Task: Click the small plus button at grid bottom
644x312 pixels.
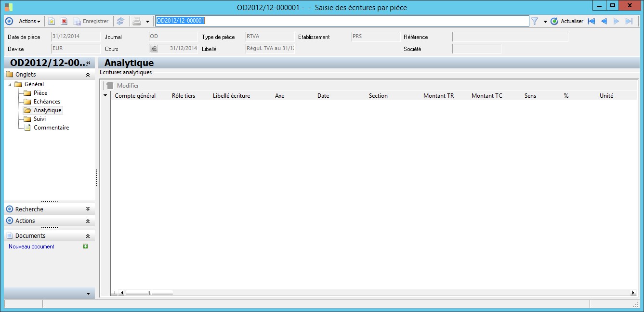Action: pos(115,293)
